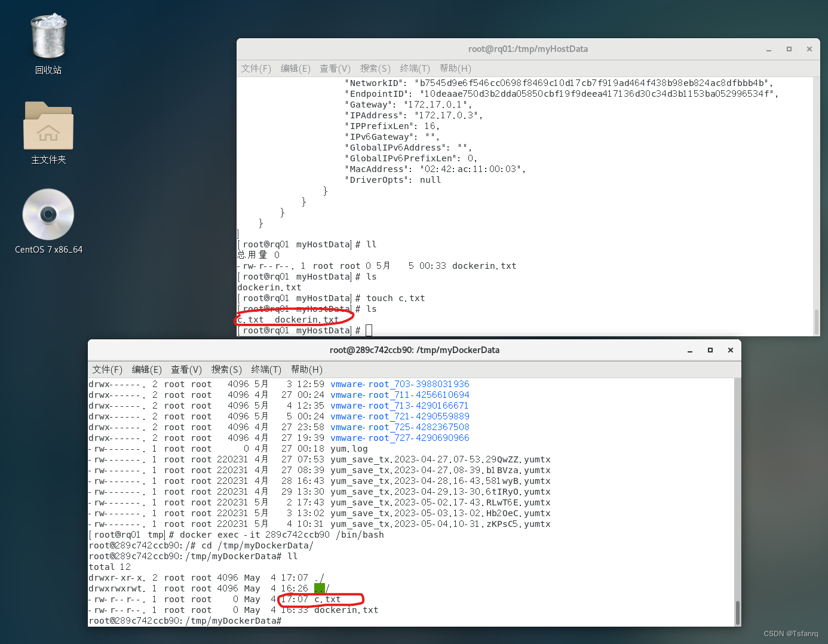Click the root@289c742ccb90: /tmp/myDockerData title bar
Viewport: 828px width, 644px height.
pos(415,350)
